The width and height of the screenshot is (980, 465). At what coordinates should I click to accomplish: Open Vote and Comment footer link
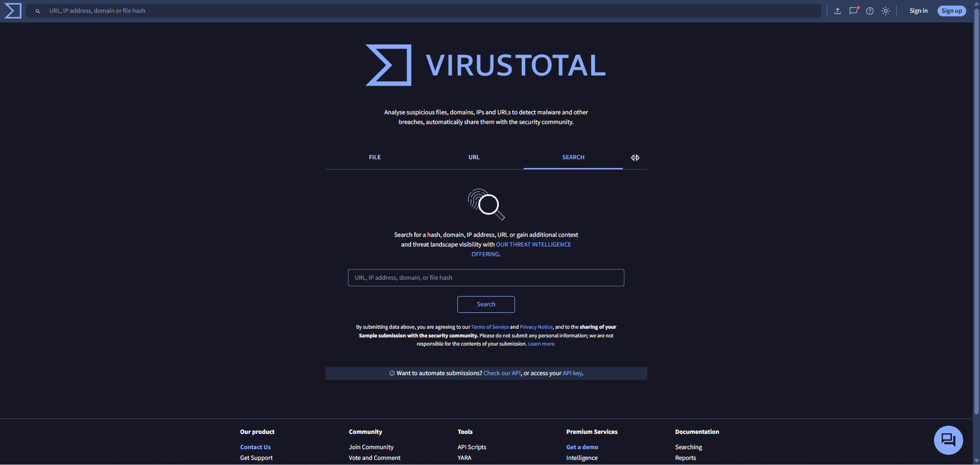[x=375, y=458]
